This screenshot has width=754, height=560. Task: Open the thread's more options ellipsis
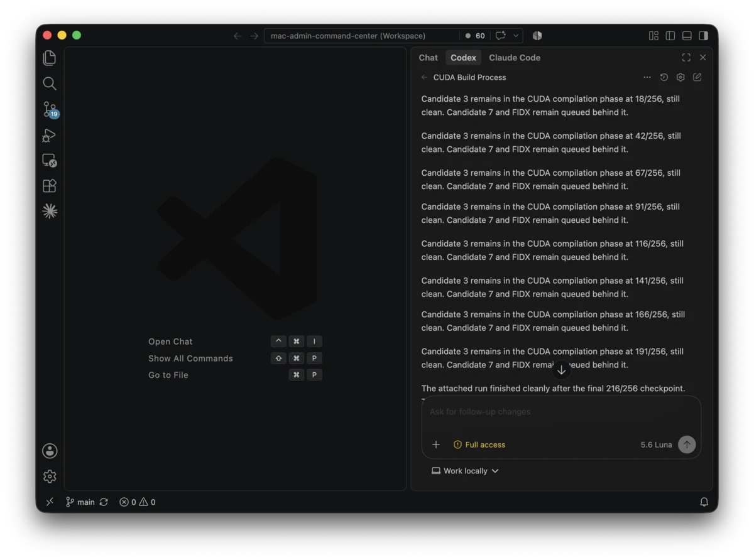pos(647,77)
